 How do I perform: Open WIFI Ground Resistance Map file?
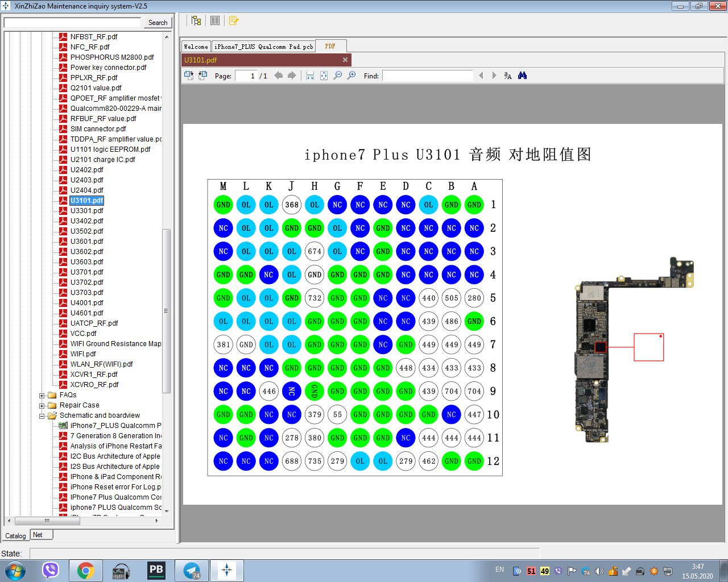115,344
